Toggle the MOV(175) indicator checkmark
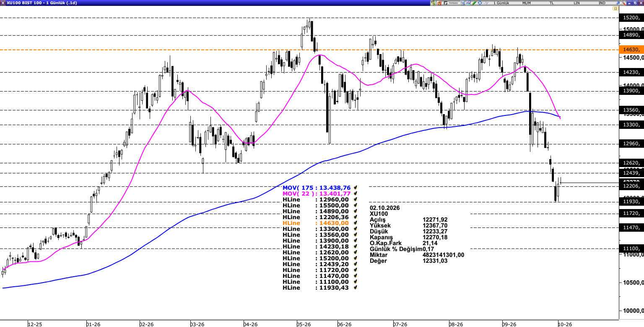Viewport: 644px width, 327px height. (x=356, y=188)
